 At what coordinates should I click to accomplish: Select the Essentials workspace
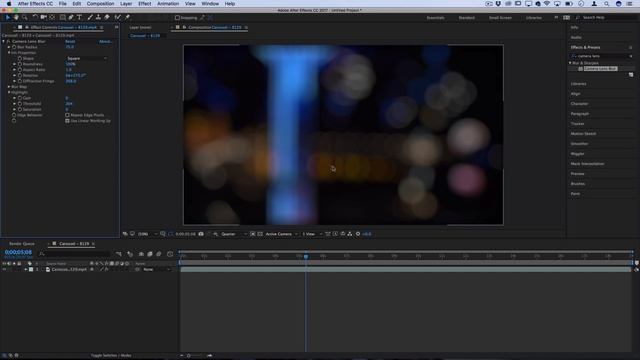pyautogui.click(x=436, y=18)
